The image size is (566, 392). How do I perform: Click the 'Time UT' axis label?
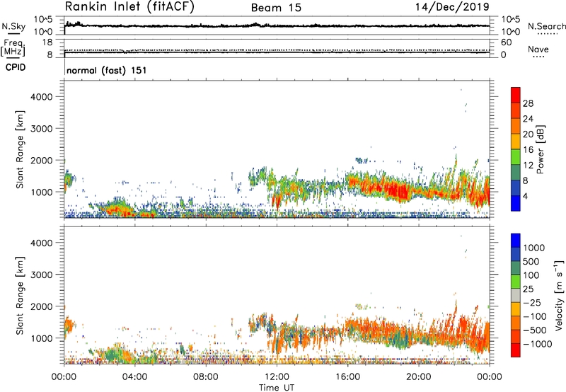[x=277, y=387]
